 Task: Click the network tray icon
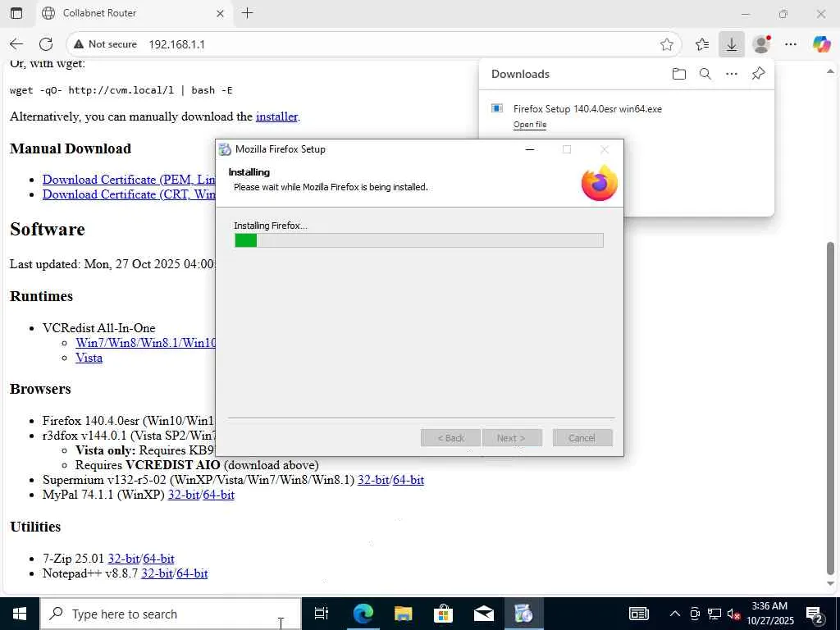(x=714, y=614)
